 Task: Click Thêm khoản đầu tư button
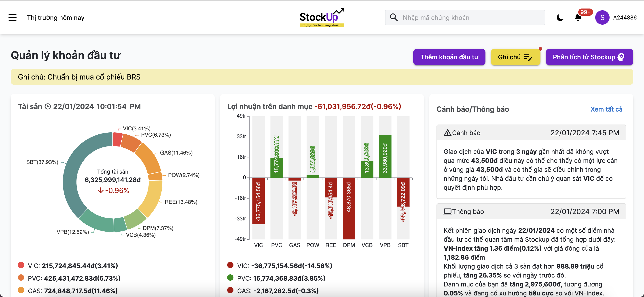449,57
